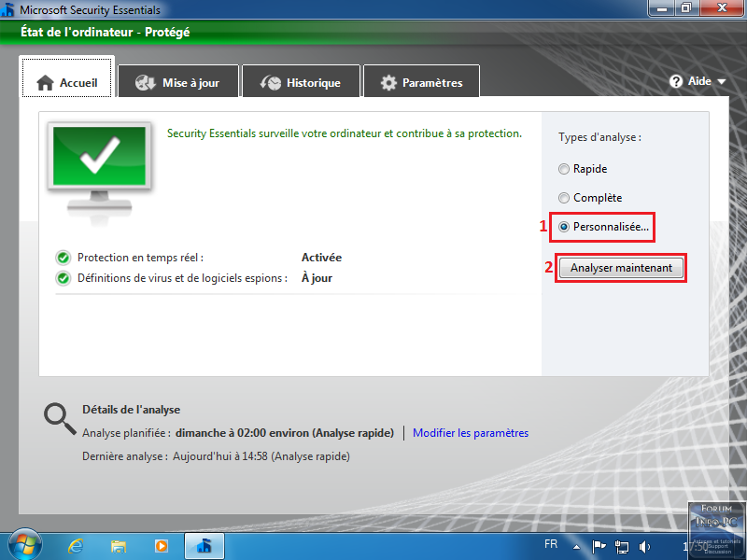Click the green check beside Définitions de virus
The height and width of the screenshot is (560, 747).
point(63,278)
